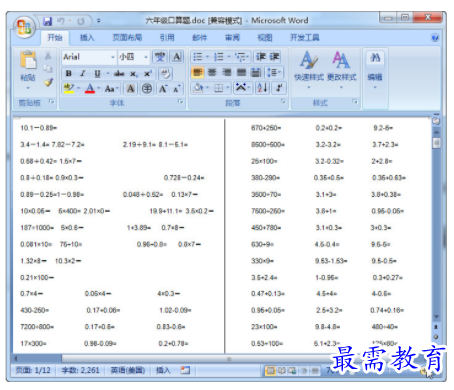This screenshot has height=390, width=454.
Task: Apply paragraph shading paint bucket
Action: [x=198, y=88]
